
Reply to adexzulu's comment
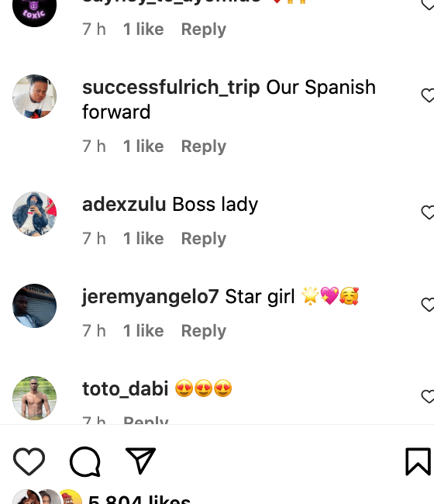[204, 239]
